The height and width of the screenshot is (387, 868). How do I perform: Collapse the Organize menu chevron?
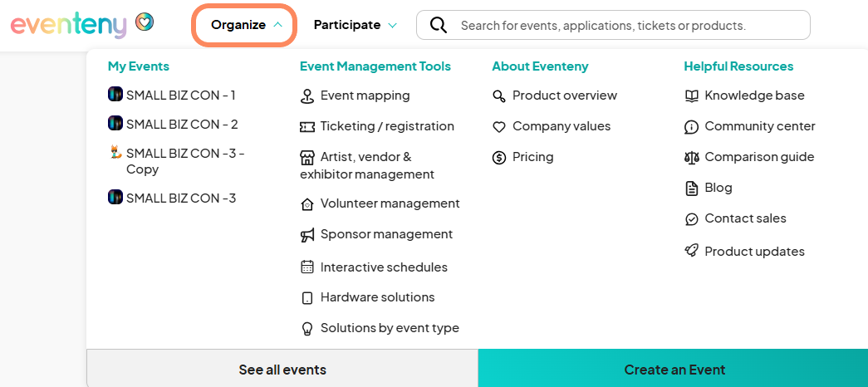(278, 25)
